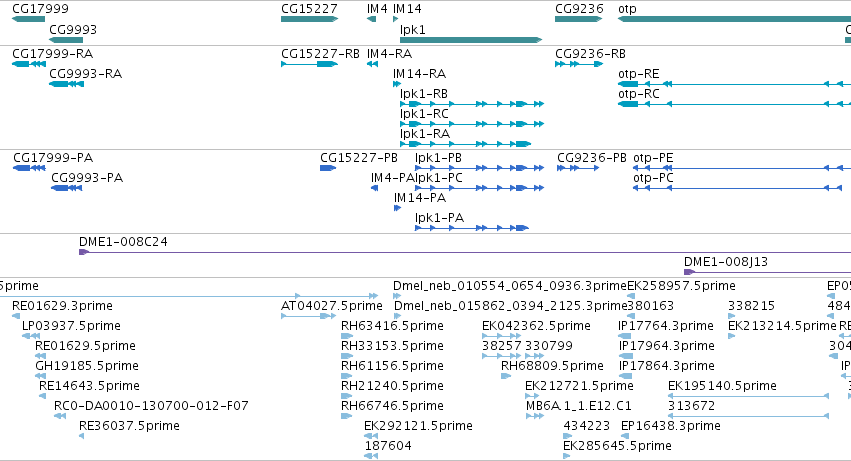Select EST RH66746.5prime
The height and width of the screenshot is (461, 851).
(x=392, y=407)
